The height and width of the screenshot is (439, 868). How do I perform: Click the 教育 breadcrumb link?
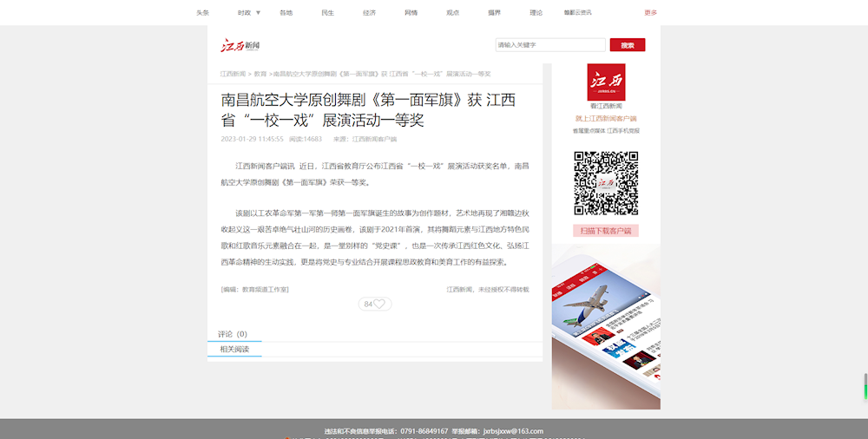coord(260,75)
